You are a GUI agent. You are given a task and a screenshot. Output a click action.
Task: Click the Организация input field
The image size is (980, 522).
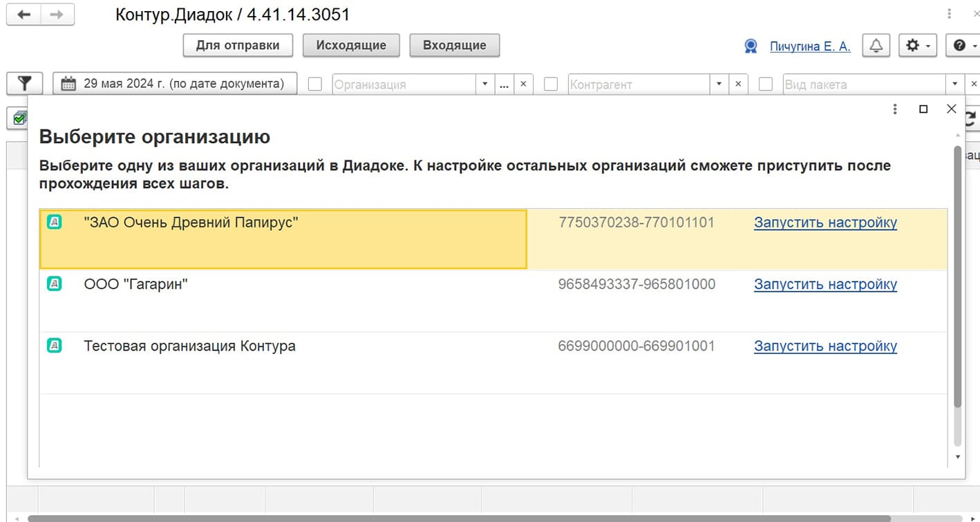click(405, 84)
